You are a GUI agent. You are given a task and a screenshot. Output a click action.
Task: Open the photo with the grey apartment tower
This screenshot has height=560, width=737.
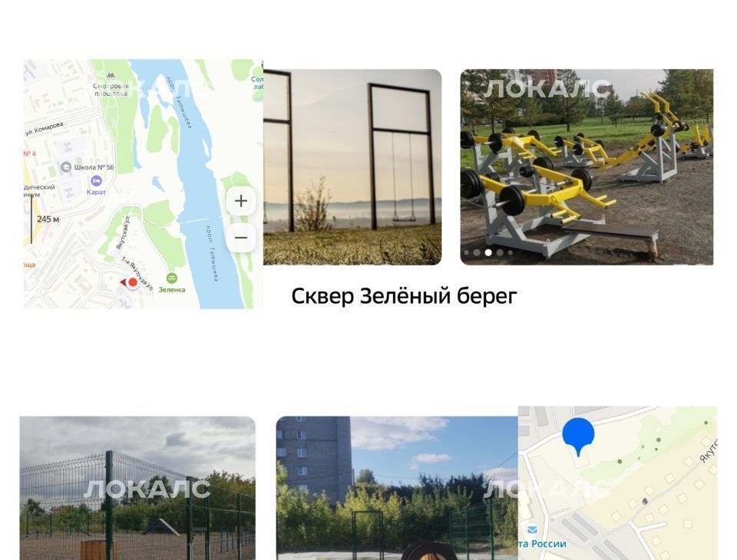(397, 488)
